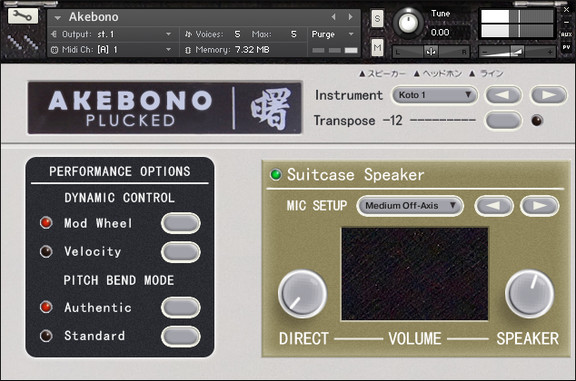Viewport: 576px width, 381px height.
Task: Select the next Instrument with right arrow
Action: [x=549, y=96]
